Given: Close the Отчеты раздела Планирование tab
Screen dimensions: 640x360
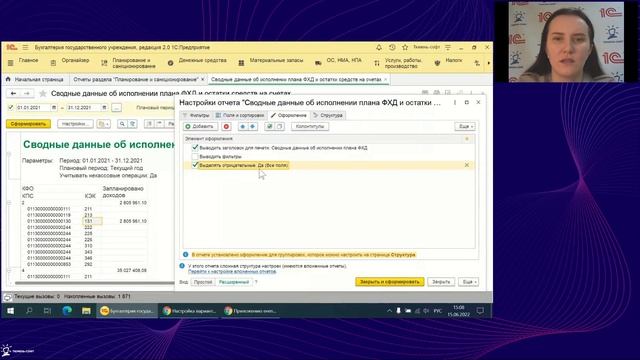Looking at the screenshot, I should pos(202,79).
